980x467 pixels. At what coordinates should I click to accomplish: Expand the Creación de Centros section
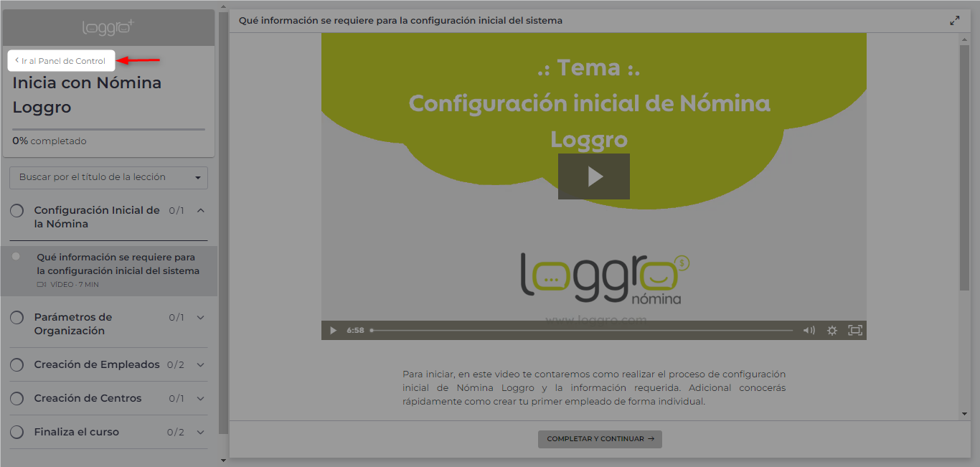200,398
